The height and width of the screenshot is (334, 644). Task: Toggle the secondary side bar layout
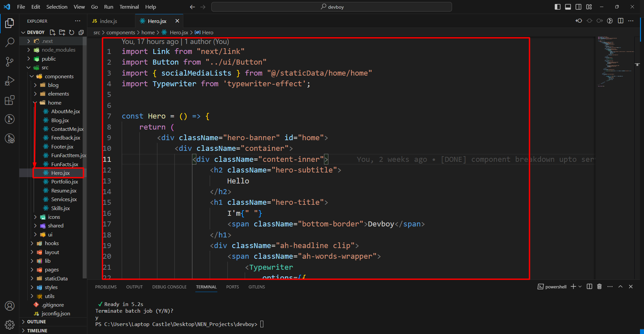tap(579, 7)
